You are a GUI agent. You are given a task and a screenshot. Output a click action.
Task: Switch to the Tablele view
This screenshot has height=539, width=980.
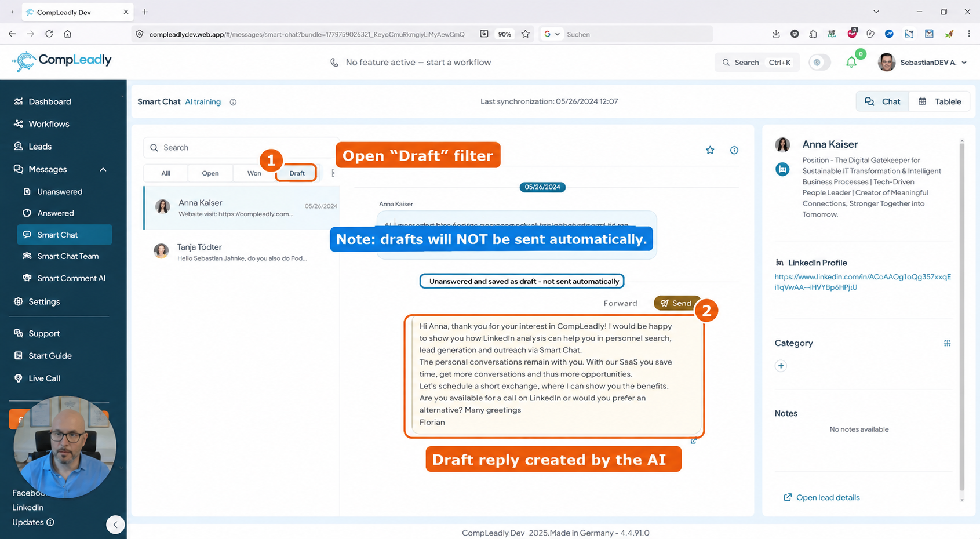click(x=939, y=101)
